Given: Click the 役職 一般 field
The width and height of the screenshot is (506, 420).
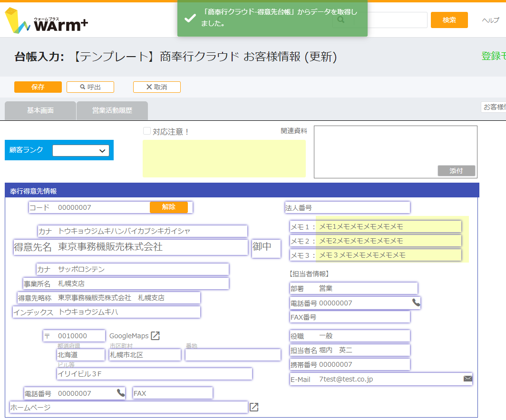Looking at the screenshot, I should pos(350,336).
